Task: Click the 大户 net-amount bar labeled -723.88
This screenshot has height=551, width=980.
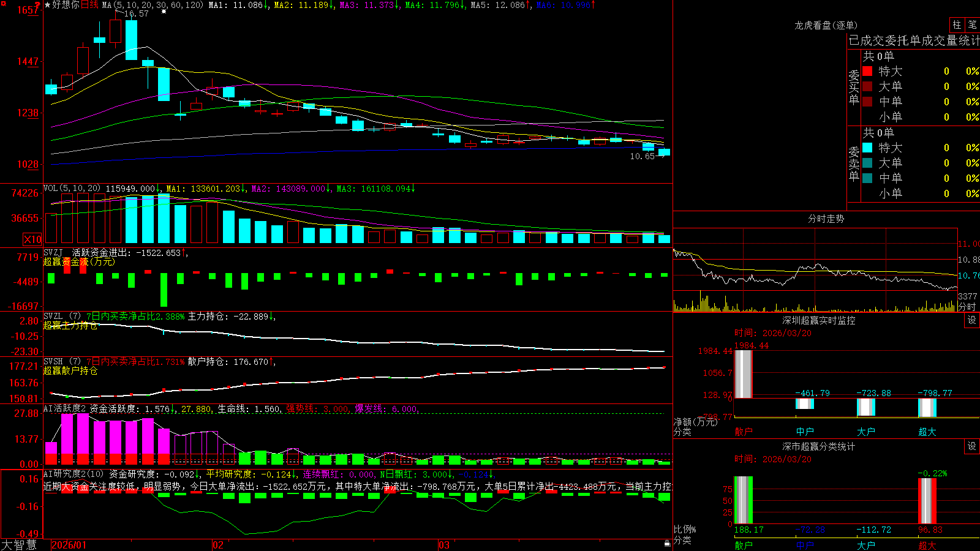Action: tap(866, 407)
